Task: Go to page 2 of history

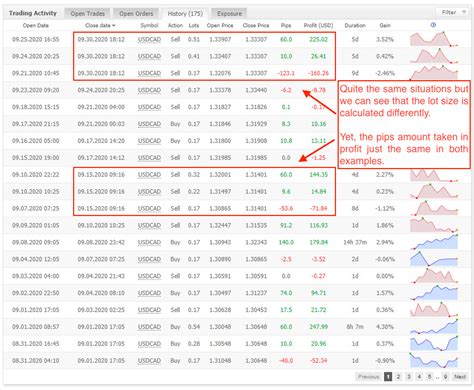Action: (398, 377)
